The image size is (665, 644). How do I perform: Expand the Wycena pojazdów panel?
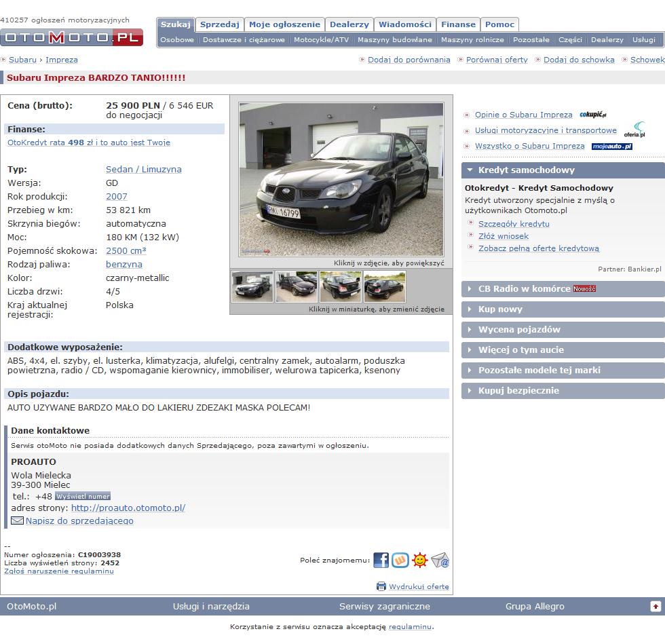[x=563, y=330]
